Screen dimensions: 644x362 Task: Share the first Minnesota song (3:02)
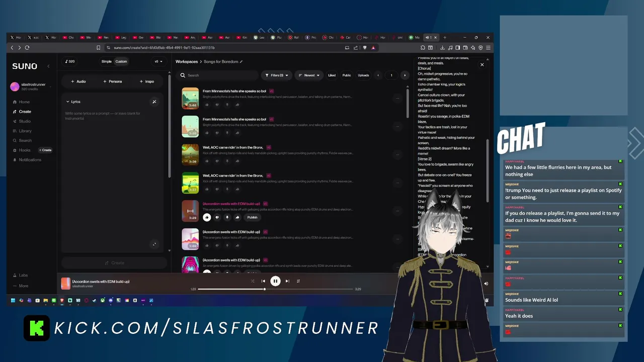coord(237,105)
